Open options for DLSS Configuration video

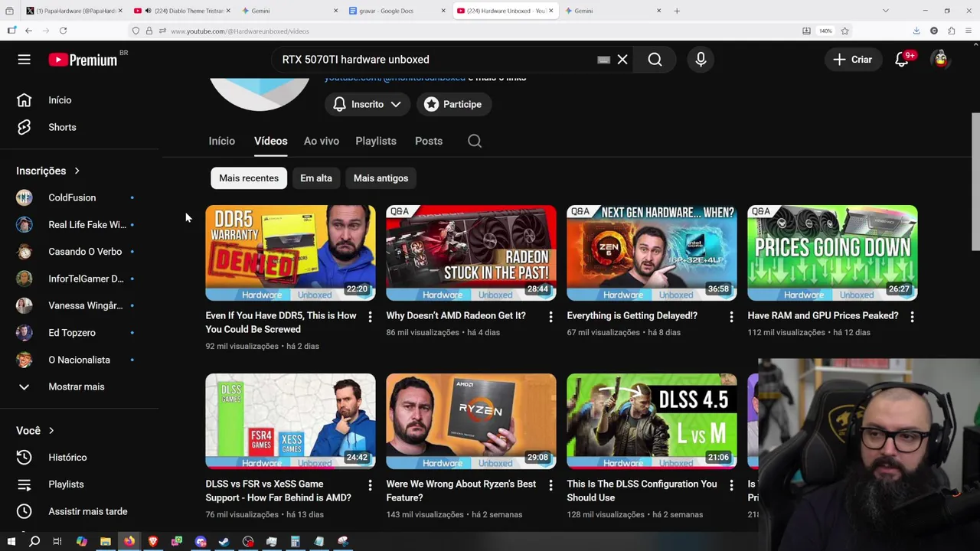[x=731, y=484]
